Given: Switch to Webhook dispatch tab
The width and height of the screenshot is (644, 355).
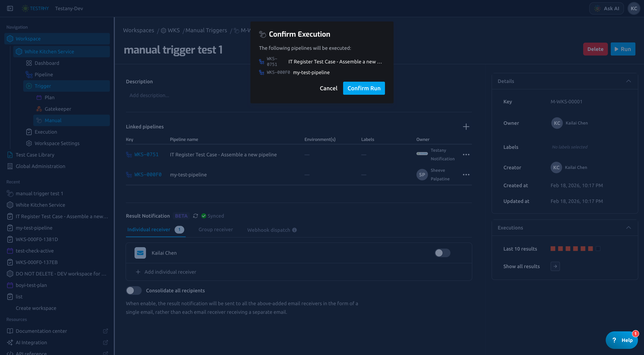Looking at the screenshot, I should click(269, 230).
